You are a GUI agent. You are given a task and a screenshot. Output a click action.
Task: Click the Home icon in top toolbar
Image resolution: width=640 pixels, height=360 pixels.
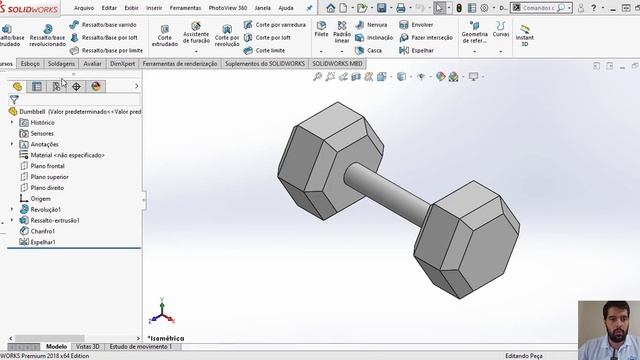(x=331, y=8)
